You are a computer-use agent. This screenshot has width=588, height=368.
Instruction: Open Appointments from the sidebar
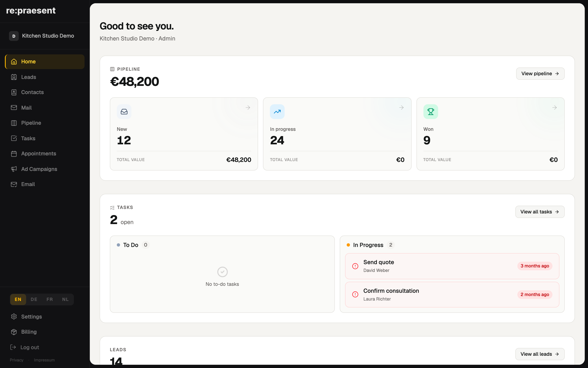[x=45, y=154]
